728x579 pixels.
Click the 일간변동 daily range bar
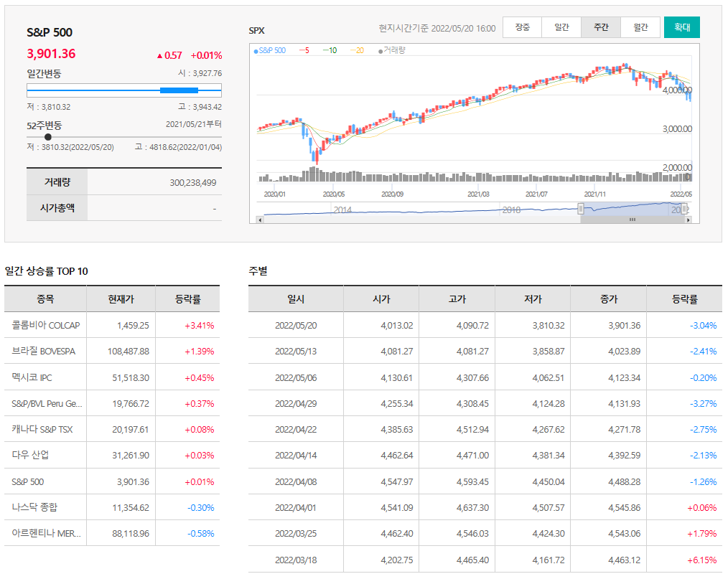(x=124, y=90)
